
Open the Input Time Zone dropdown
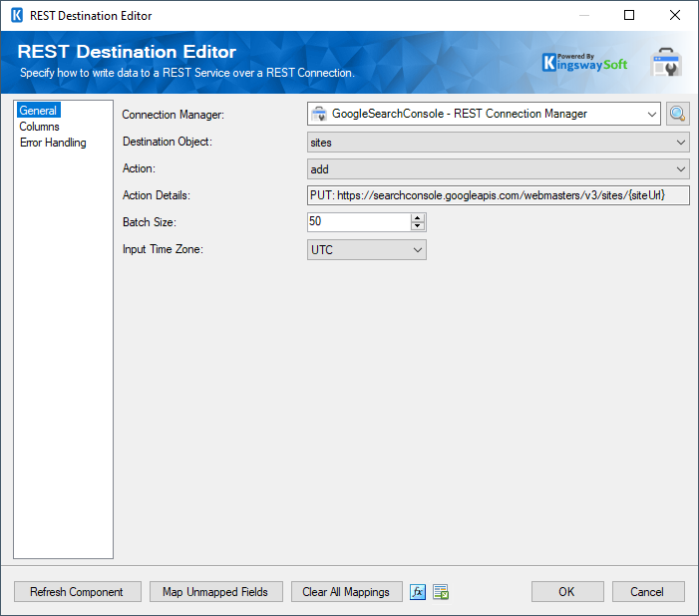coord(366,249)
